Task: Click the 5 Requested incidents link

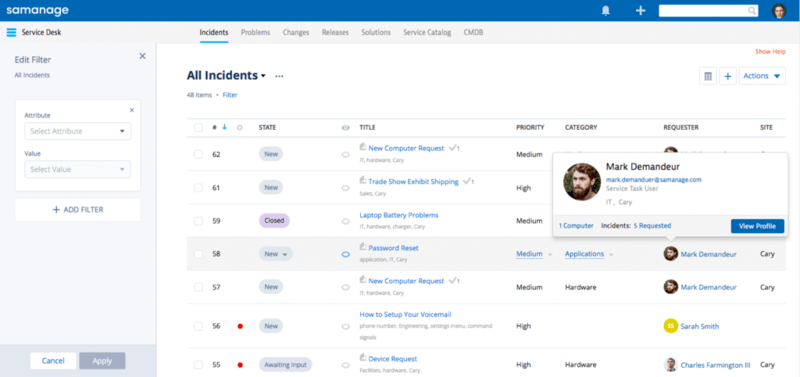Action: click(x=652, y=225)
